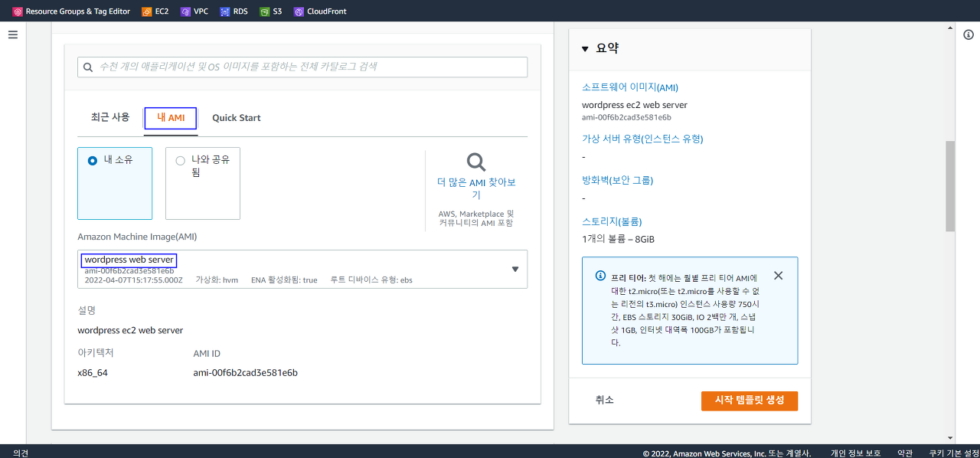
Task: Open the hamburger navigation menu
Action: click(x=13, y=35)
